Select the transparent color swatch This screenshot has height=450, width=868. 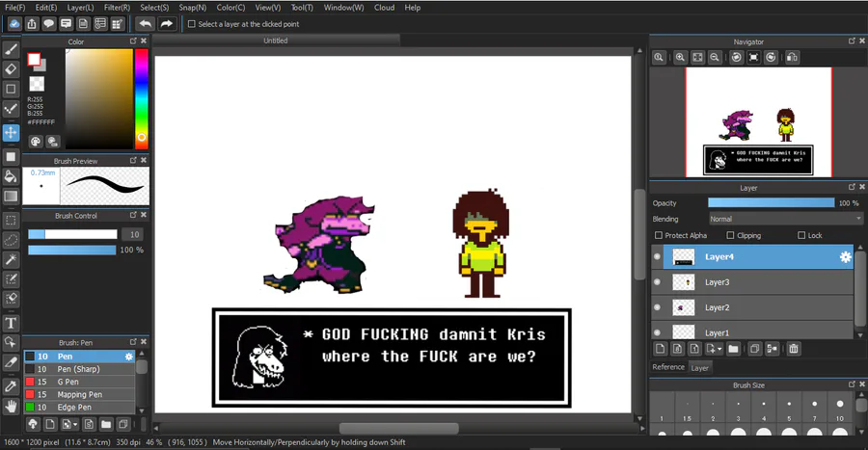click(37, 84)
